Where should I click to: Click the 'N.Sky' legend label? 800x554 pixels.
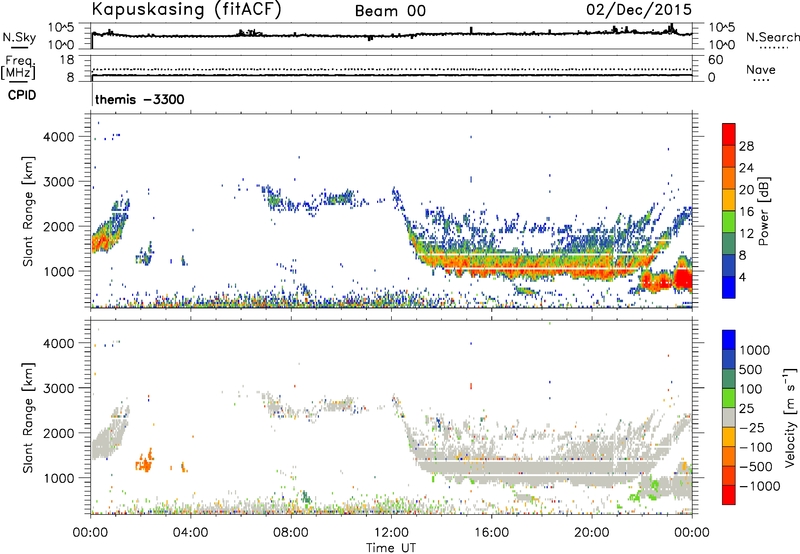click(19, 37)
